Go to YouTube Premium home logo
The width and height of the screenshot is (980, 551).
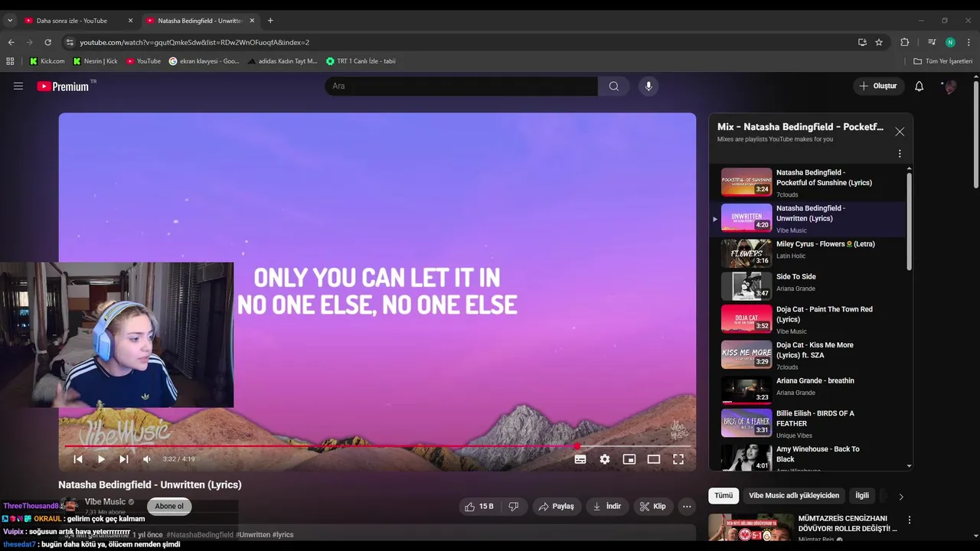tap(63, 86)
